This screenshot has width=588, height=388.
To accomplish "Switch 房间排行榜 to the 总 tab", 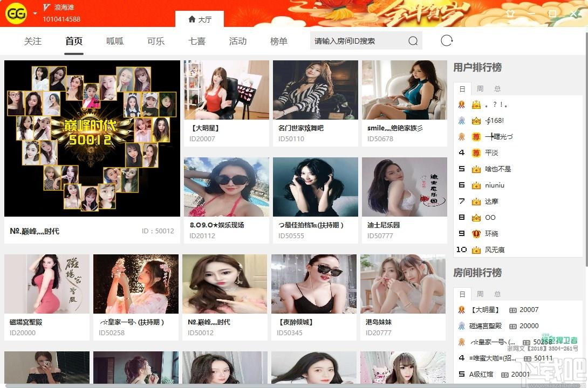I will coord(497,294).
